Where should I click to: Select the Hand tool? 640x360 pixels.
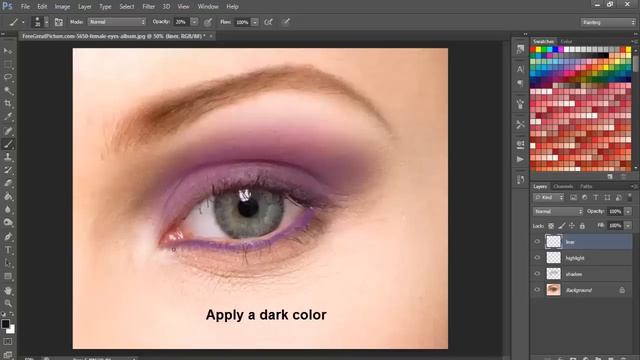pyautogui.click(x=8, y=291)
